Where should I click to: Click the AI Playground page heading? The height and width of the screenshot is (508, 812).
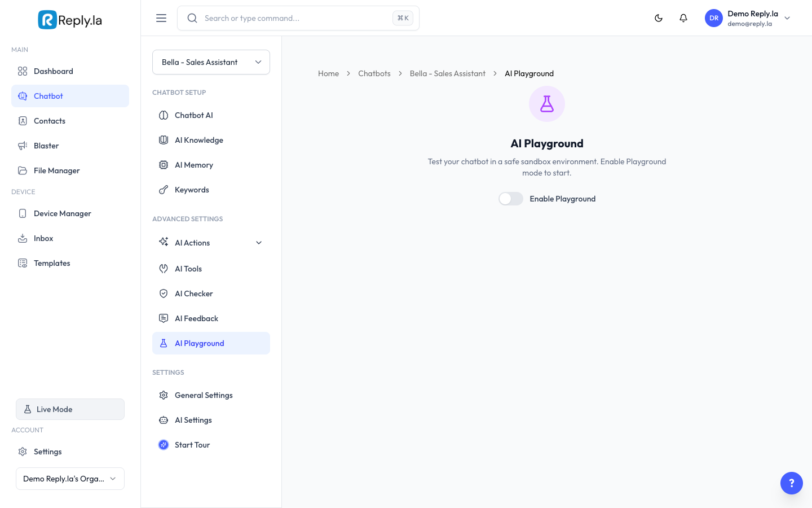[547, 143]
